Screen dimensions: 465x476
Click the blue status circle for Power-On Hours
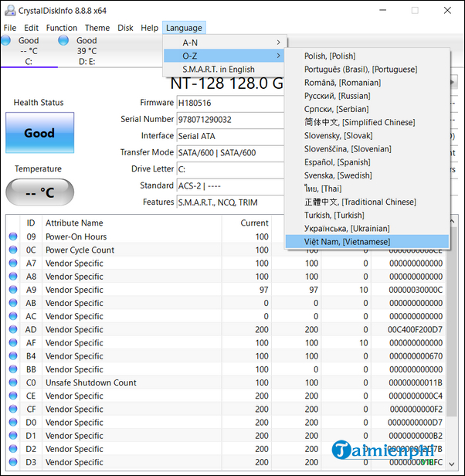(12, 237)
